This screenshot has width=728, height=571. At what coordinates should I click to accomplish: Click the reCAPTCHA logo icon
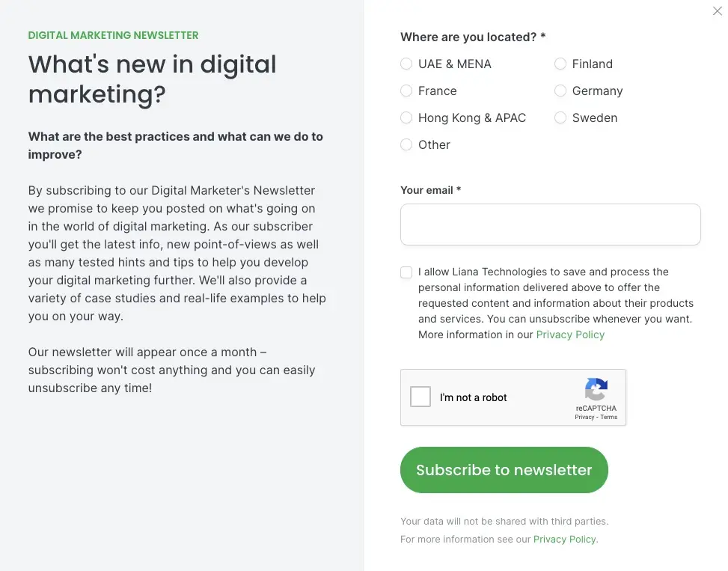(596, 390)
